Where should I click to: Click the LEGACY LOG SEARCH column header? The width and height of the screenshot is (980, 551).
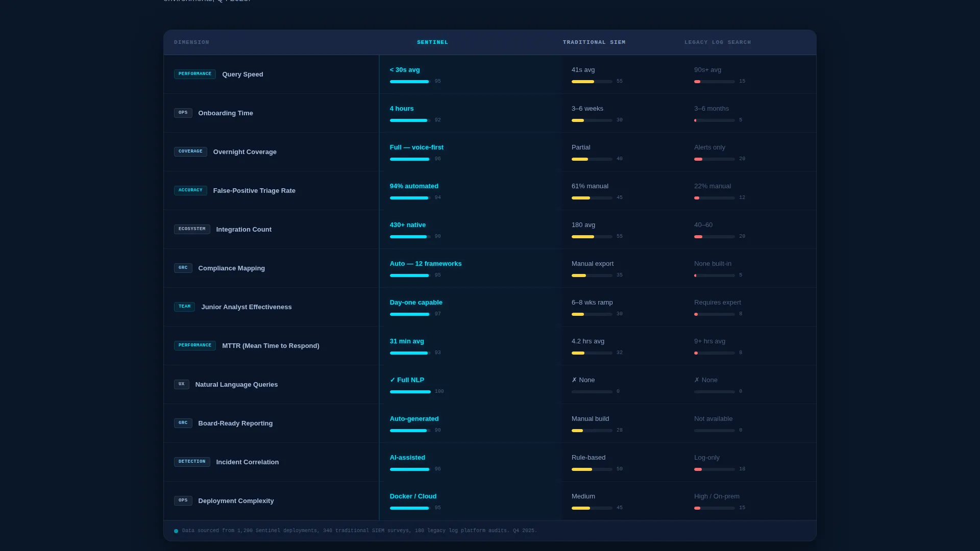[x=718, y=42]
